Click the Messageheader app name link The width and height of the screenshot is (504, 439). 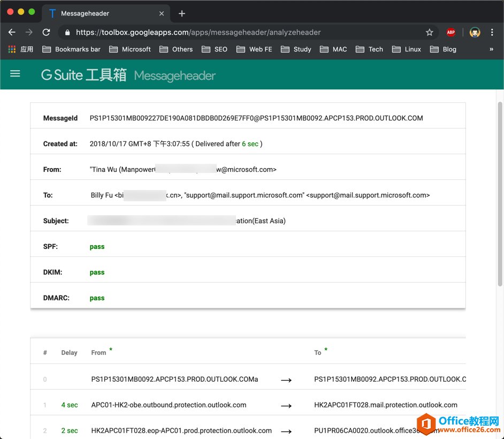[174, 76]
